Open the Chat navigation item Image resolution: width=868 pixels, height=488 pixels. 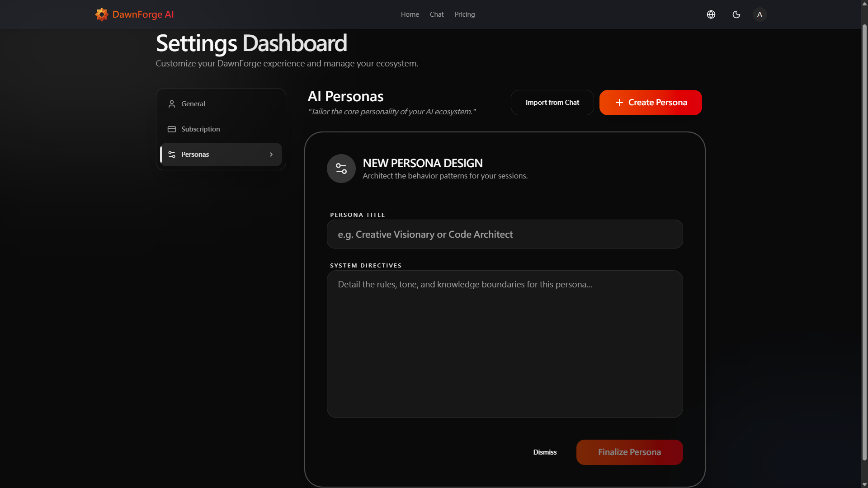coord(437,14)
